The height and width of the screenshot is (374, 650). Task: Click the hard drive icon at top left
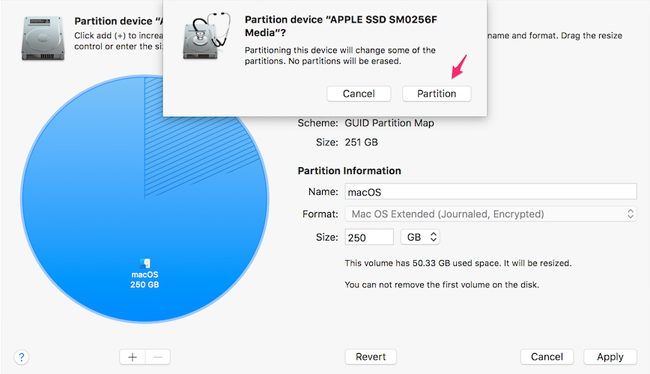point(43,38)
